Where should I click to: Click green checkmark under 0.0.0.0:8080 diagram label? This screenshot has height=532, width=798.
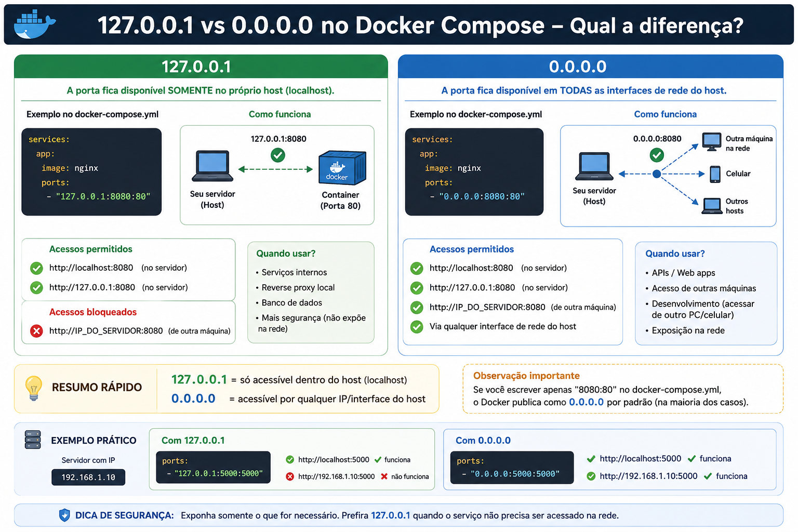coord(657,155)
